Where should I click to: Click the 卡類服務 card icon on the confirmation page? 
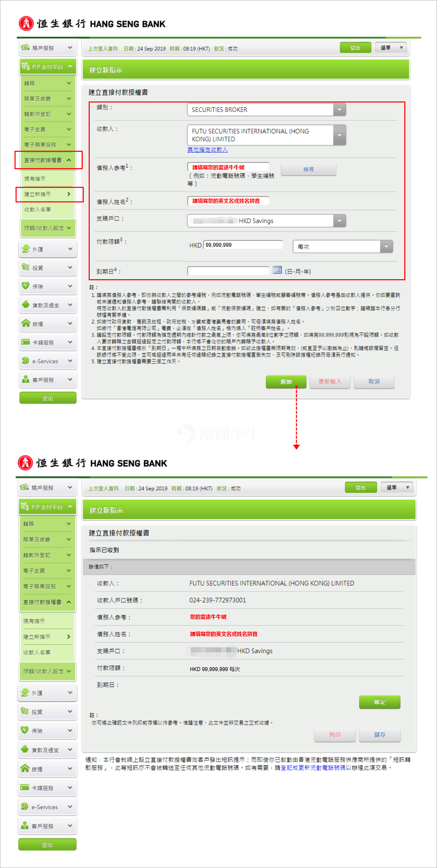coord(25,787)
